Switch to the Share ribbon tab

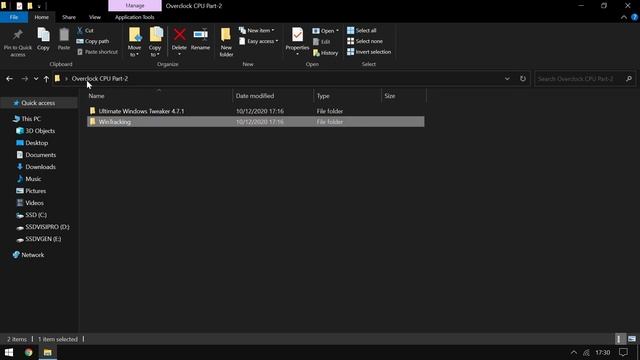point(69,17)
